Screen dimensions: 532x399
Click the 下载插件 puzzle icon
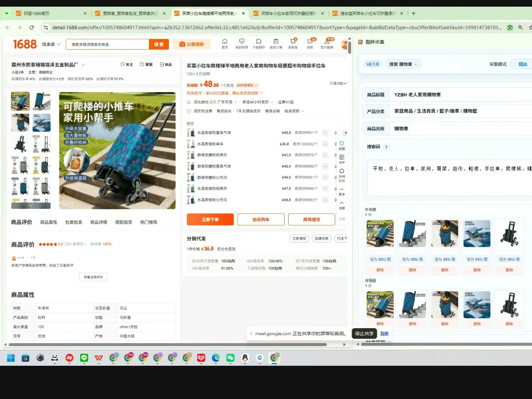(258, 43)
